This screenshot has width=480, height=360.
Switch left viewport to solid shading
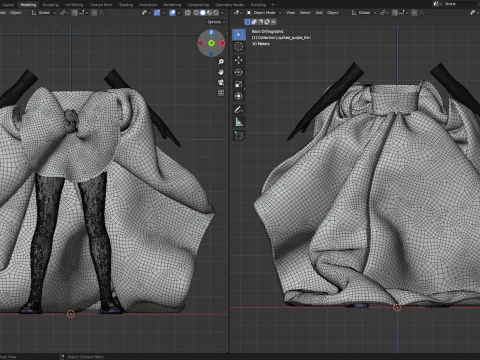pos(203,13)
